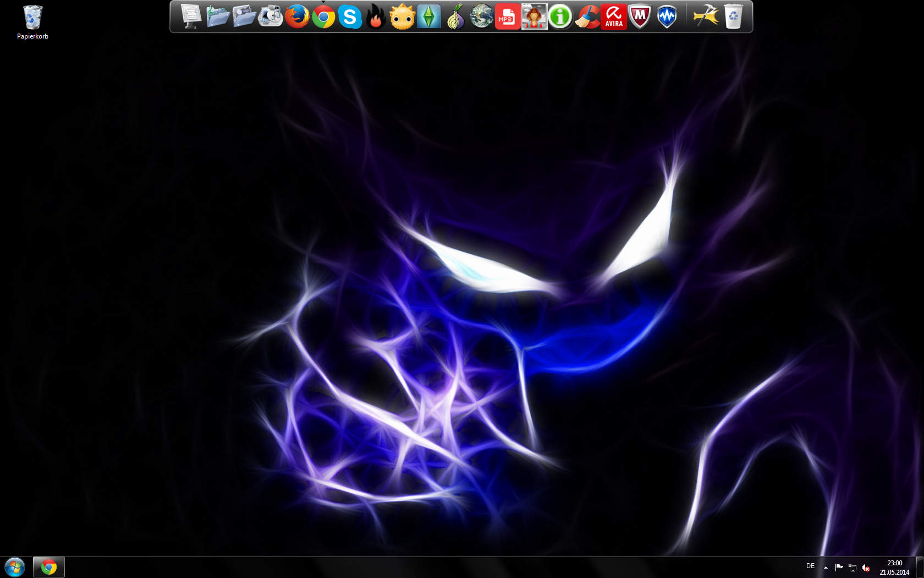The width and height of the screenshot is (924, 578).
Task: Open the plain documents folder in dock
Action: [x=244, y=17]
